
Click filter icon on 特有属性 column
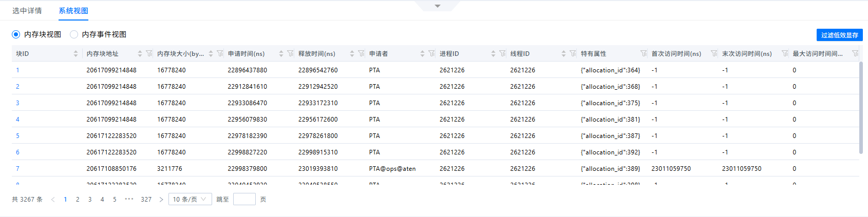click(644, 53)
